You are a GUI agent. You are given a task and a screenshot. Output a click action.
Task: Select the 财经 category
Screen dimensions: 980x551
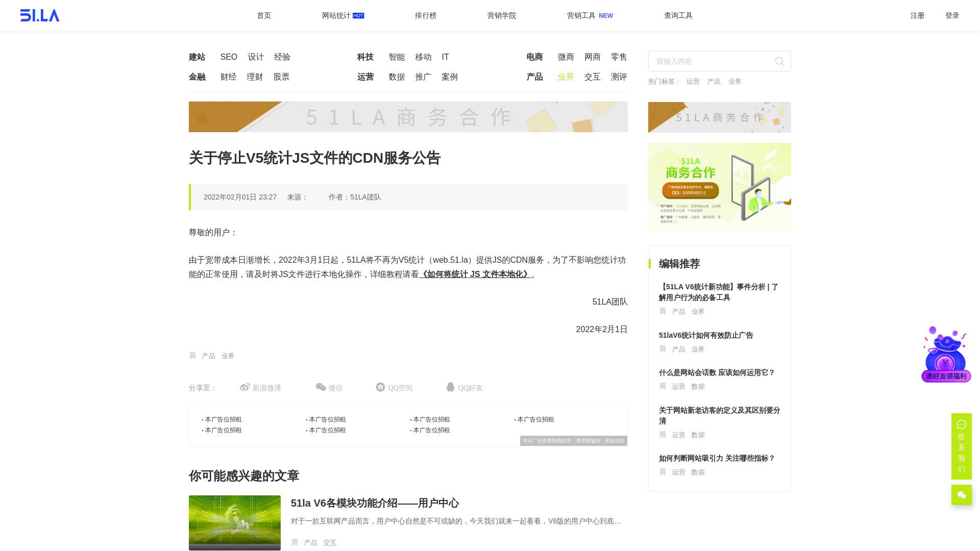pos(228,77)
